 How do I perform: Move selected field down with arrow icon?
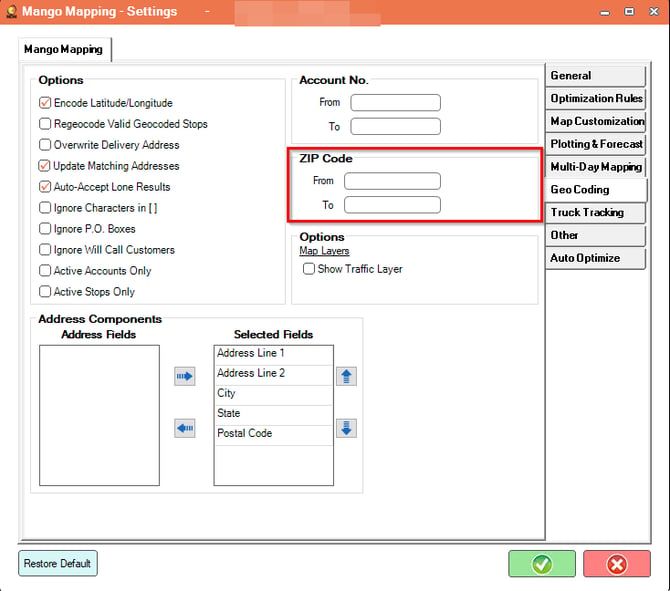click(346, 428)
